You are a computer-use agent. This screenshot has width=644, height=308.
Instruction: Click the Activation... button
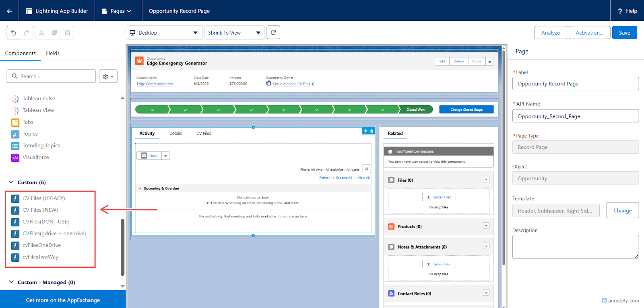pos(590,33)
